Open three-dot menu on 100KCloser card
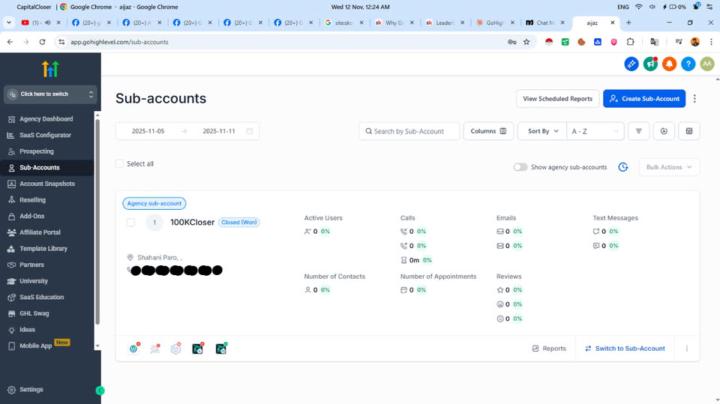Screen dimensions: 720x404 [687, 348]
